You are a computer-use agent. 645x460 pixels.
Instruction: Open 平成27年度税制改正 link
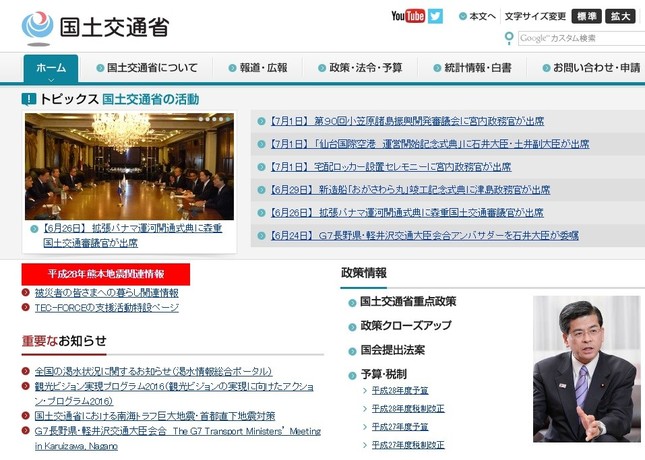tap(408, 445)
